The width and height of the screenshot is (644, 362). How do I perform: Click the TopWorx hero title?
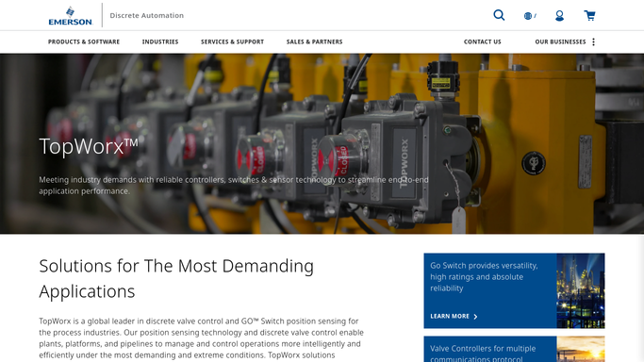tap(89, 146)
